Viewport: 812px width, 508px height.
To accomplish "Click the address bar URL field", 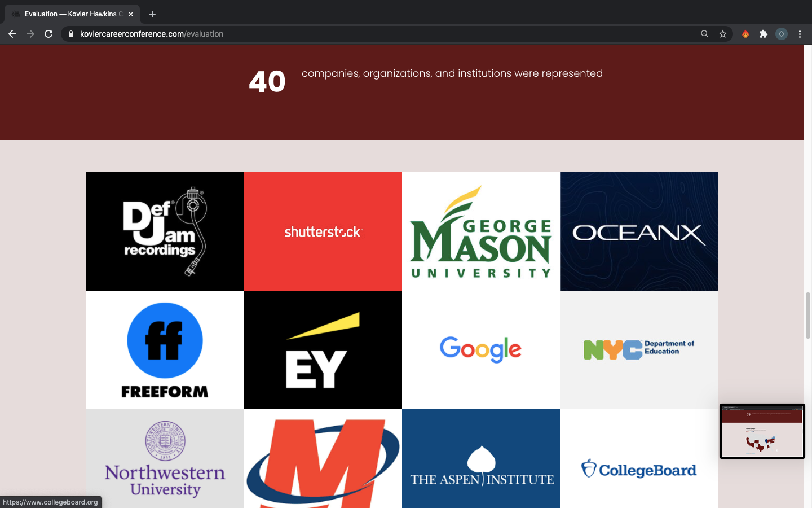I will pyautogui.click(x=383, y=34).
